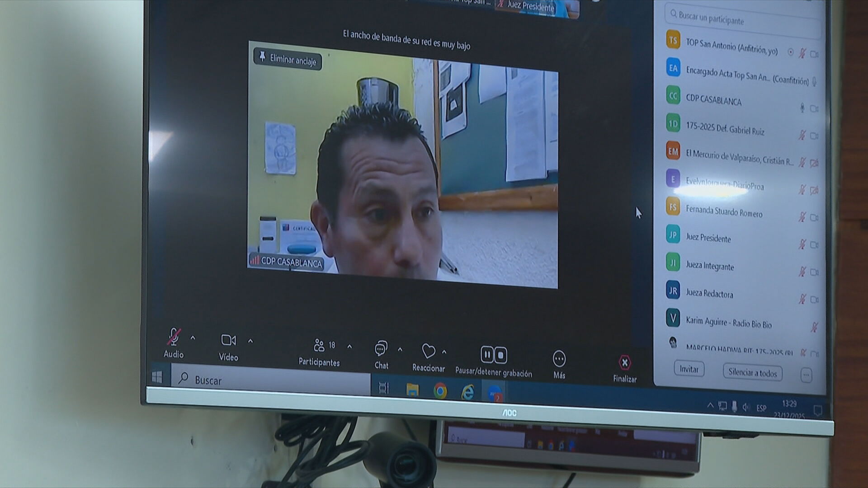Select CDP CASABLANCA in participant list
The image size is (868, 488).
[714, 100]
